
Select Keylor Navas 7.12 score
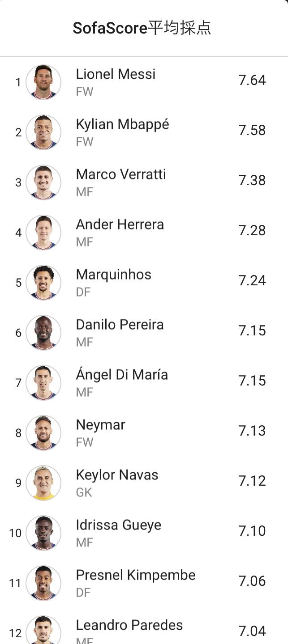252,481
